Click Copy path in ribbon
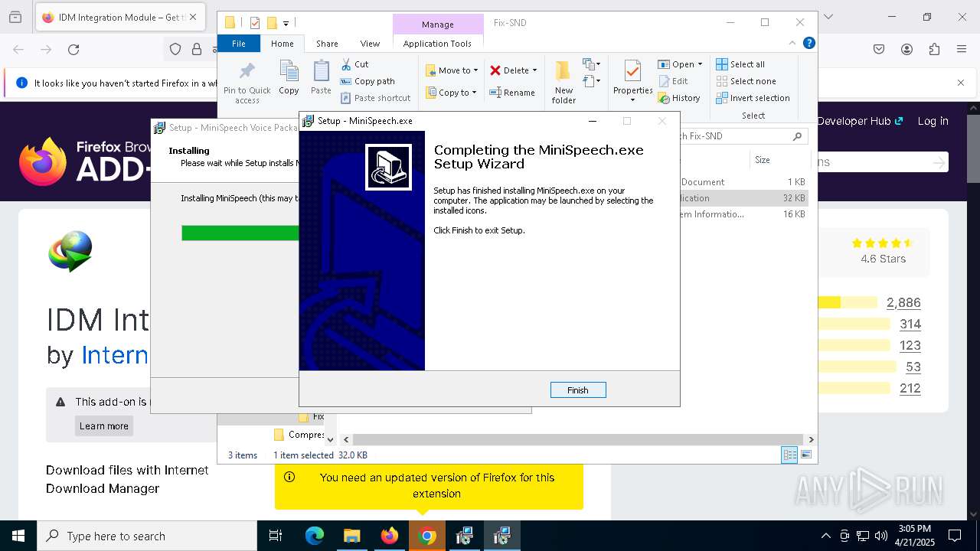980x551 pixels. coord(367,81)
